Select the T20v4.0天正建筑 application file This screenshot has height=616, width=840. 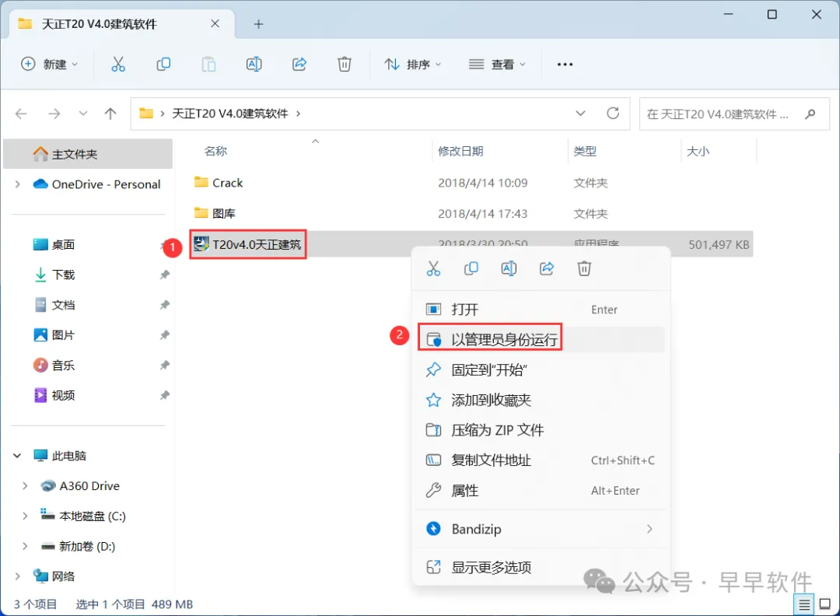click(247, 245)
